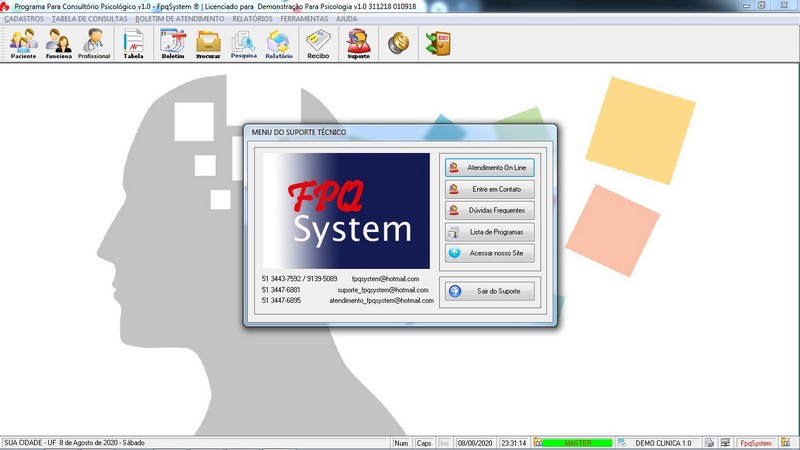Open the Pesquisa search icon
Viewport: 800px width, 450px height.
pos(243,44)
